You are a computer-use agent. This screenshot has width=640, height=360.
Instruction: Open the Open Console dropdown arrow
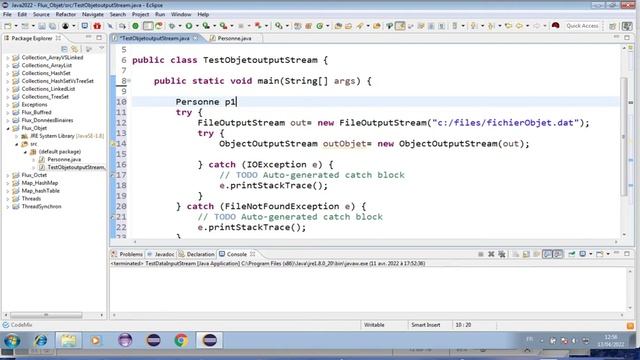coord(608,254)
